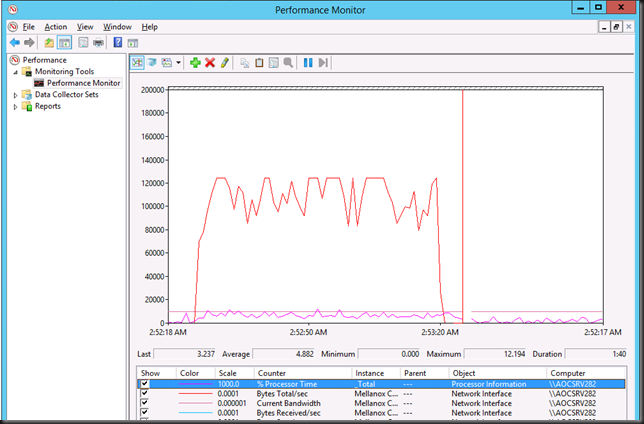This screenshot has height=424, width=644.
Task: Click Update Data step-forward button
Action: [x=323, y=62]
